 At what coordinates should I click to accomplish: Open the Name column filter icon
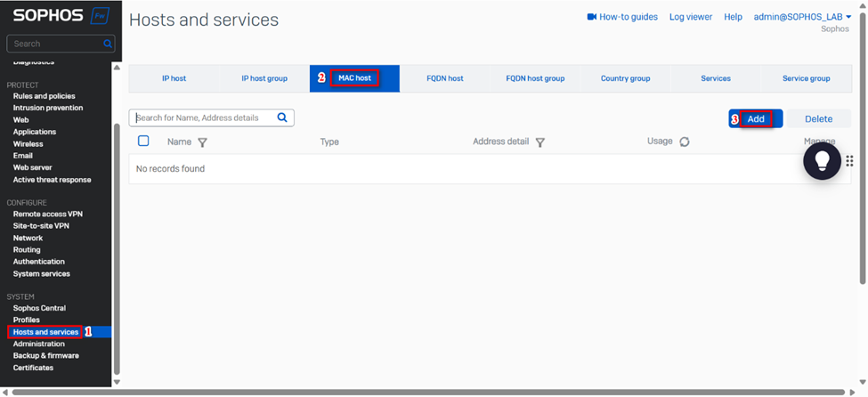(x=202, y=142)
